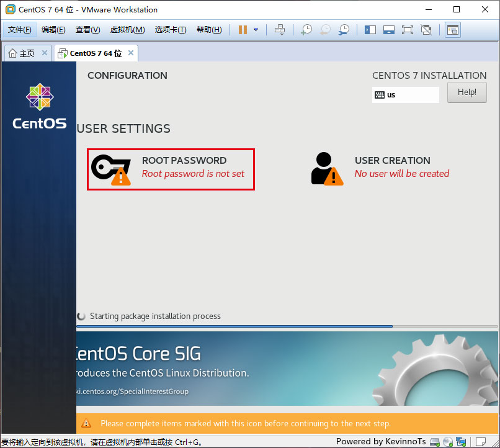Click CENTOS 7 INSTALLATION title text
The width and height of the screenshot is (500, 448).
coord(429,76)
